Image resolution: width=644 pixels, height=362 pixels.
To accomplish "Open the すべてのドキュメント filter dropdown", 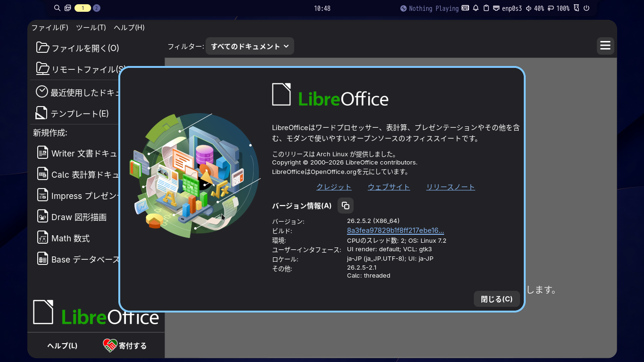I will click(x=250, y=46).
